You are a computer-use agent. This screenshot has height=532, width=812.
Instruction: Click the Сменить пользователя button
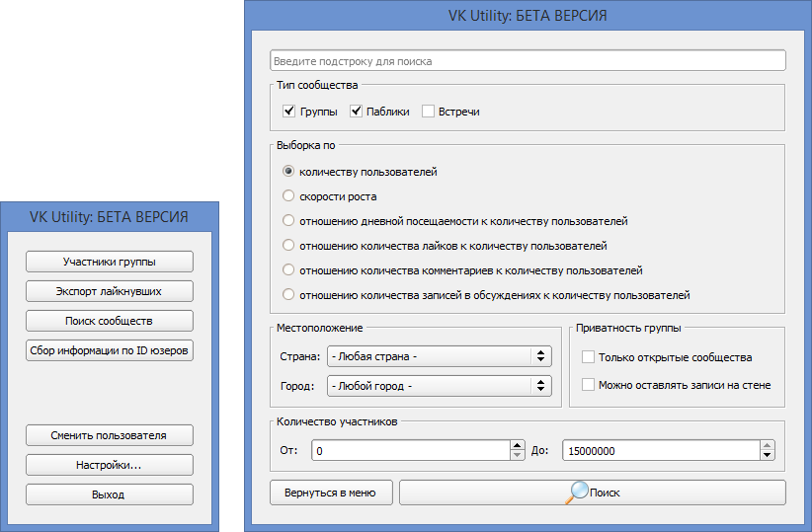click(110, 435)
